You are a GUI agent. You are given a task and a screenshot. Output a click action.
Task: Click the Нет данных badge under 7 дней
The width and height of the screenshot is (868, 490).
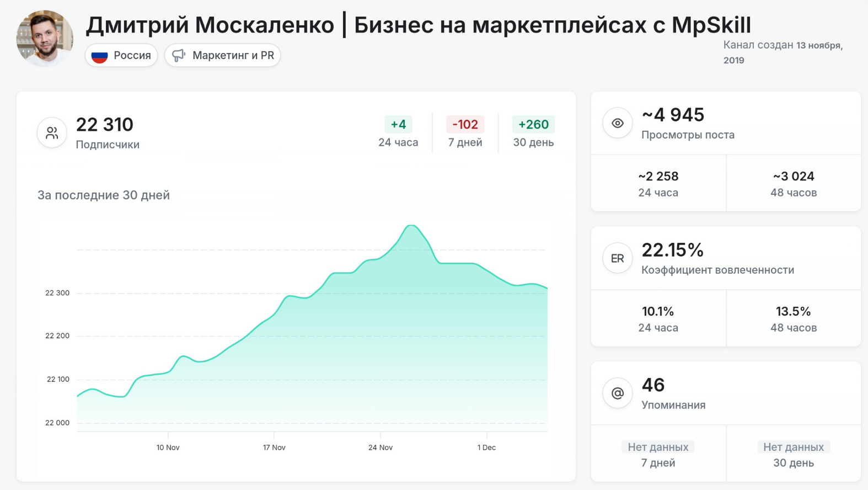pos(658,446)
